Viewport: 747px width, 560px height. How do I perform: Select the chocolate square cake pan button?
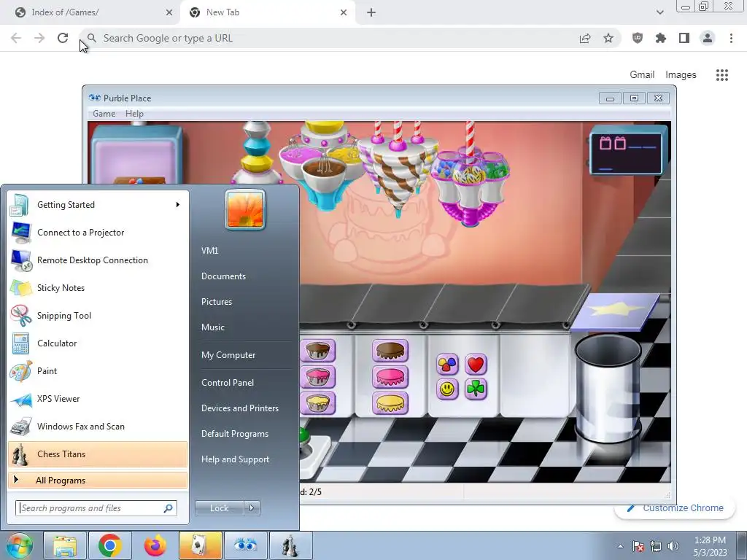pos(318,351)
